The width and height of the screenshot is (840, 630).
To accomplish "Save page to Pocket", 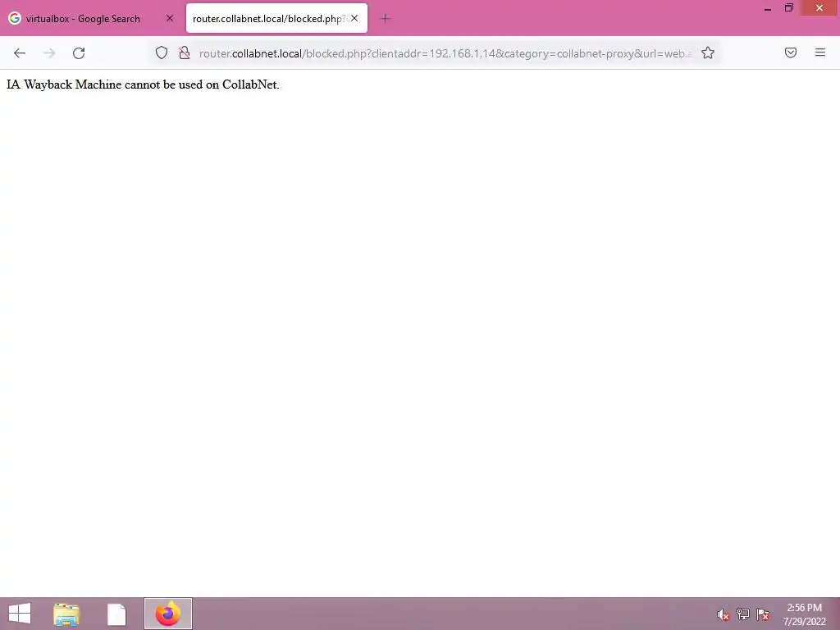I will 791,52.
